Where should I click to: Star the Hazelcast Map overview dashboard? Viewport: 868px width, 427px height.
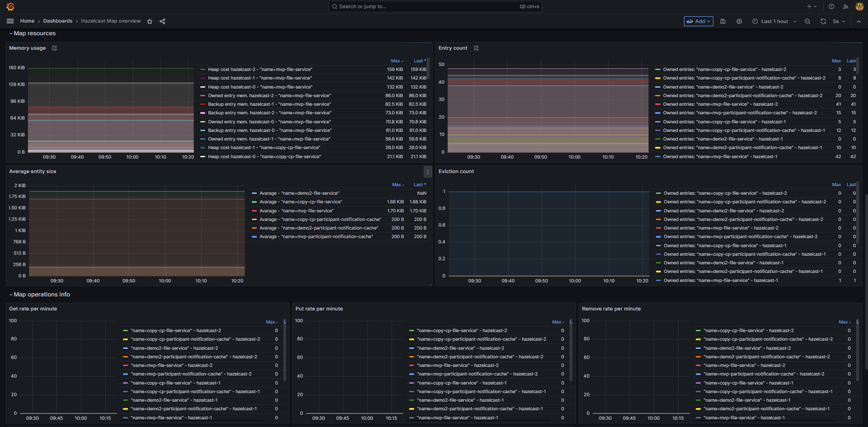point(150,21)
